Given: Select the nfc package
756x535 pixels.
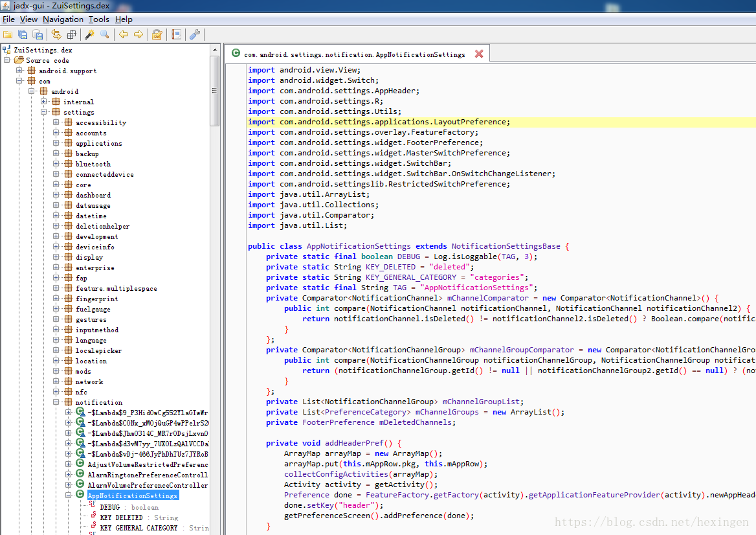Looking at the screenshot, I should [x=82, y=393].
